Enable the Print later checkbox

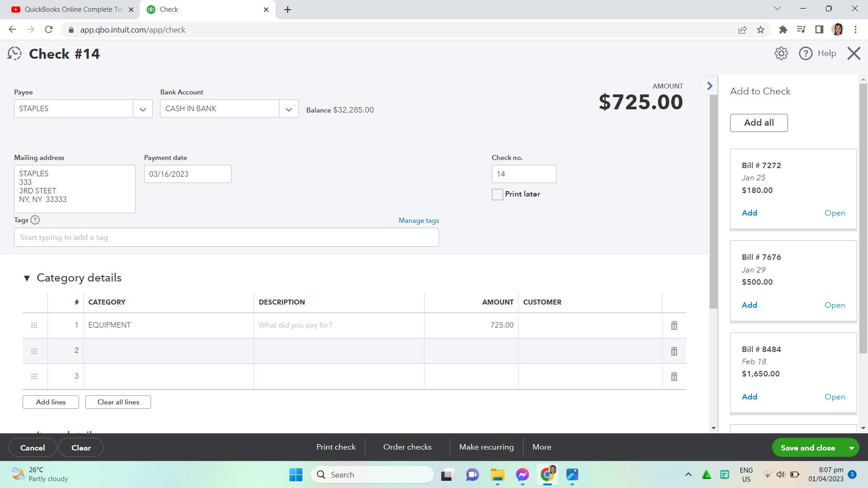point(497,194)
